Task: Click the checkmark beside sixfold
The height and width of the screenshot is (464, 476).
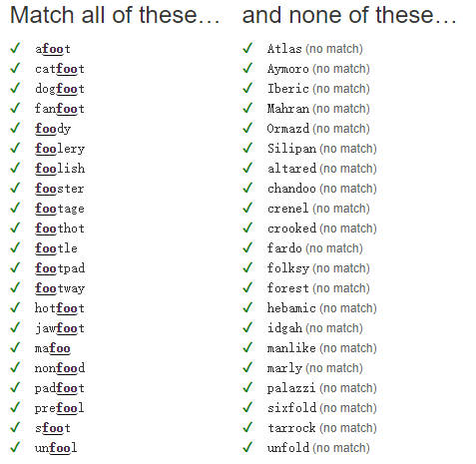Action: point(247,407)
